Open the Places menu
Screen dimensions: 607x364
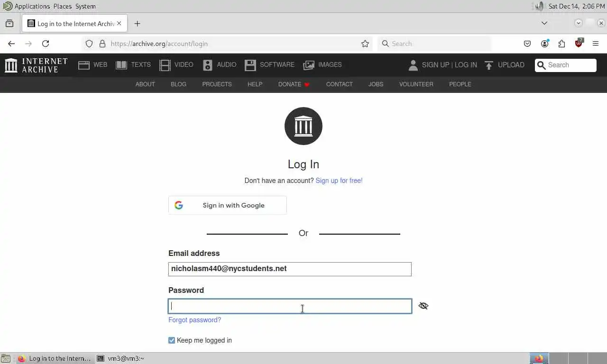[x=63, y=6]
